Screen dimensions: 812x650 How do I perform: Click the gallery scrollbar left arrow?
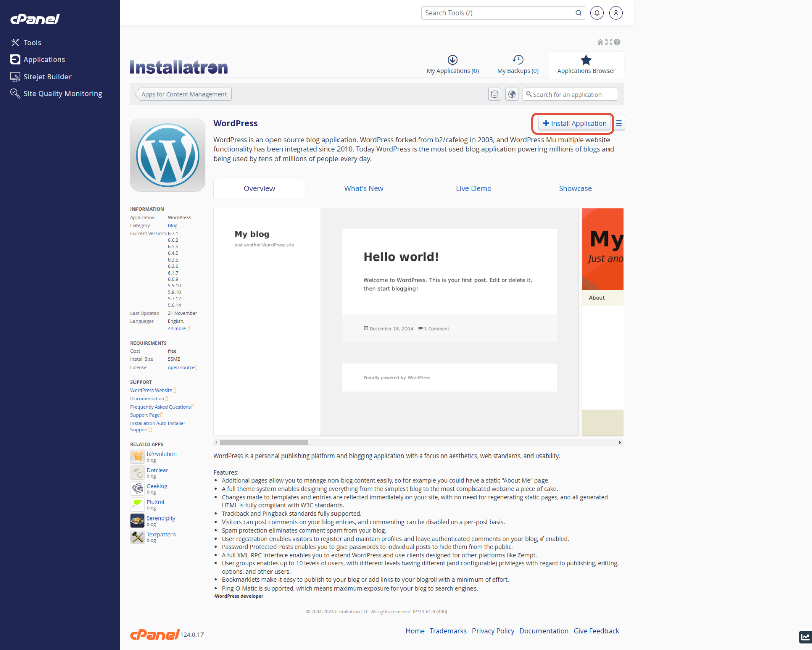click(217, 443)
